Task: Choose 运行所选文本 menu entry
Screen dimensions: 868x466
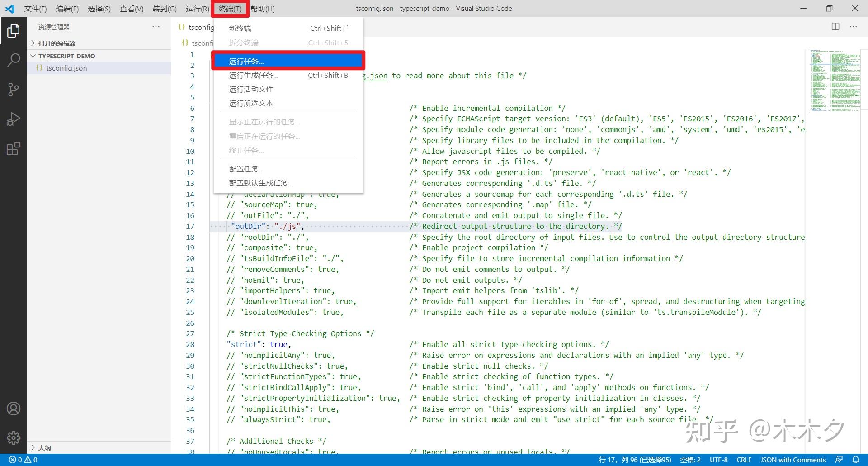Action: 288,103
